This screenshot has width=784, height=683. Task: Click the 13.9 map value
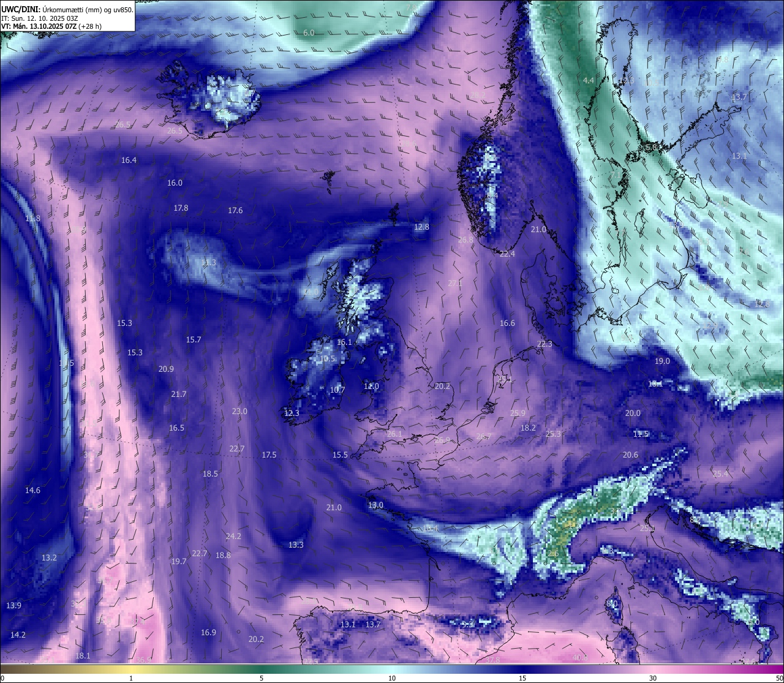point(13,605)
